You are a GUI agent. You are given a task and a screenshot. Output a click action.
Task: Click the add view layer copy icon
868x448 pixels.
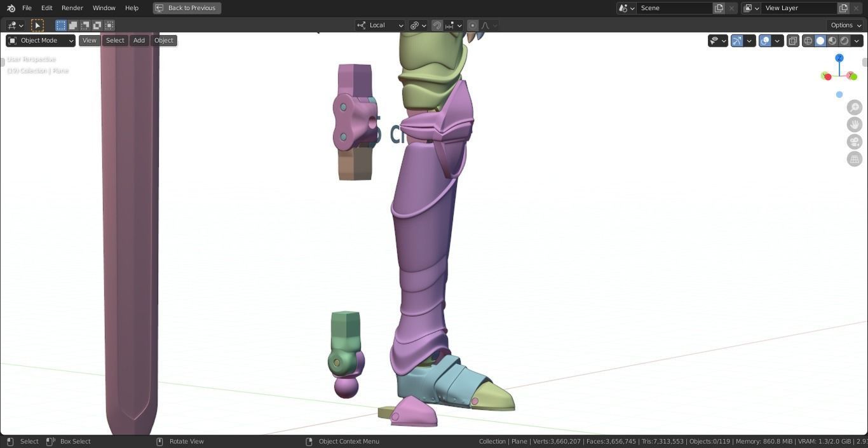click(x=843, y=8)
